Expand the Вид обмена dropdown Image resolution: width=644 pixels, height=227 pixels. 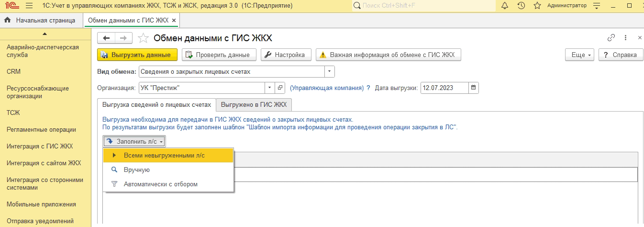329,72
